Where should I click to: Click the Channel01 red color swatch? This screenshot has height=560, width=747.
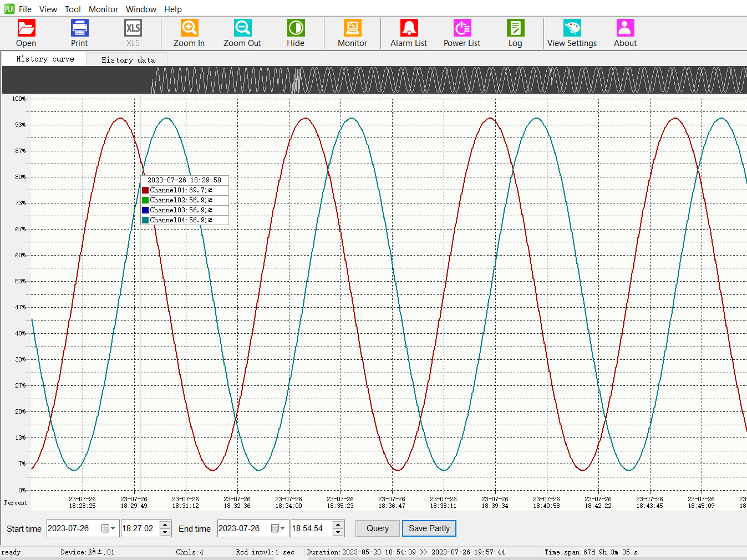coord(145,190)
